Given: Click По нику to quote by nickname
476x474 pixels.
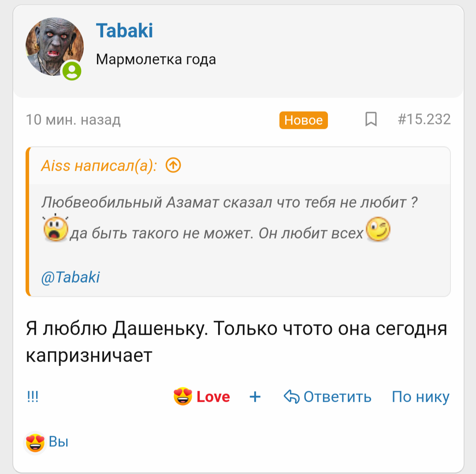Looking at the screenshot, I should pos(419,396).
